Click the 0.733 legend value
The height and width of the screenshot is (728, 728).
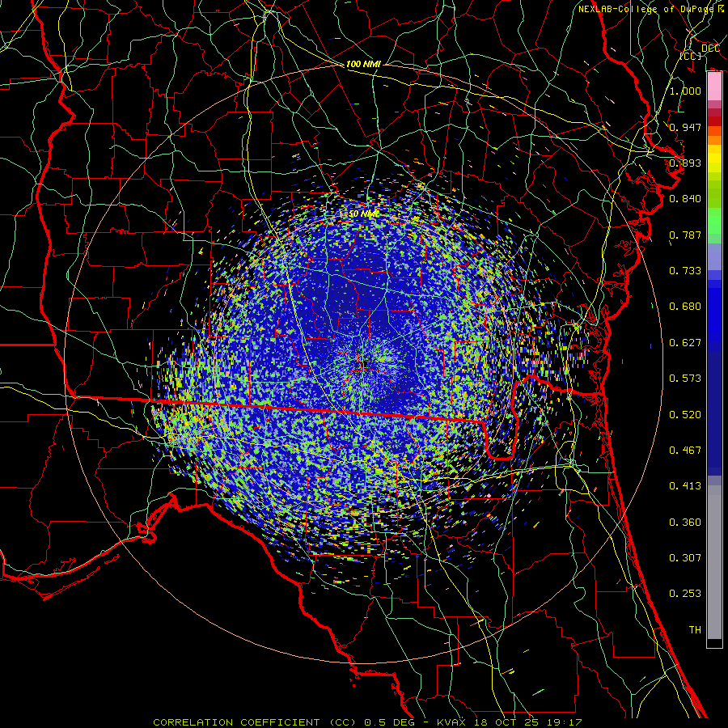coord(685,271)
